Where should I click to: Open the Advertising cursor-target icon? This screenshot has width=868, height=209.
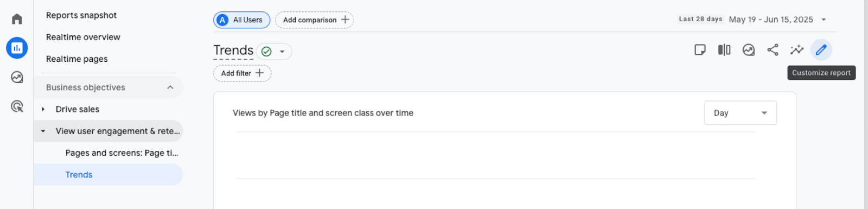pyautogui.click(x=17, y=106)
